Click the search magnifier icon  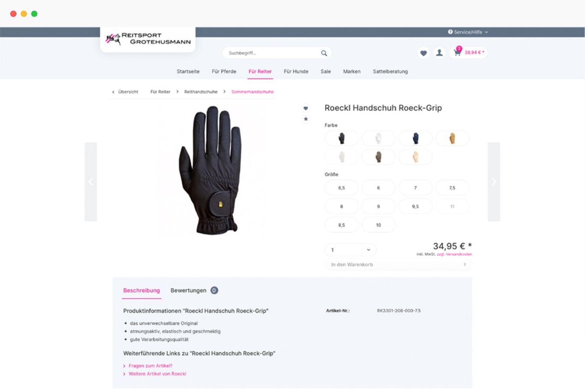(x=324, y=53)
